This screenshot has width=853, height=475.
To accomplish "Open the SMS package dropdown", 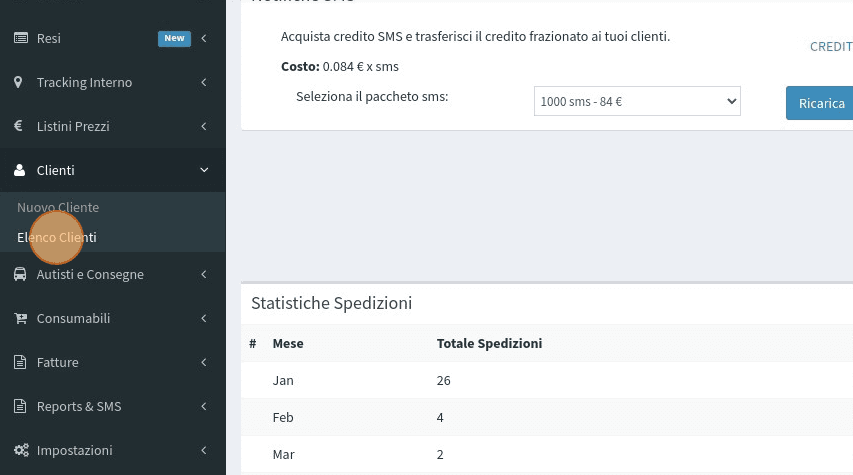I will tap(637, 101).
